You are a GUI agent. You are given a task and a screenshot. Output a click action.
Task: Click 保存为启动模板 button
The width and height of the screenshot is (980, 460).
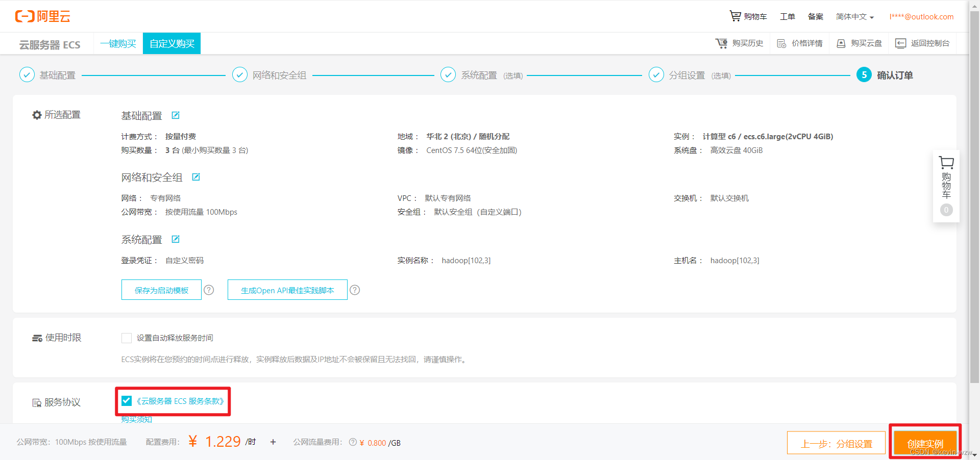(x=161, y=290)
